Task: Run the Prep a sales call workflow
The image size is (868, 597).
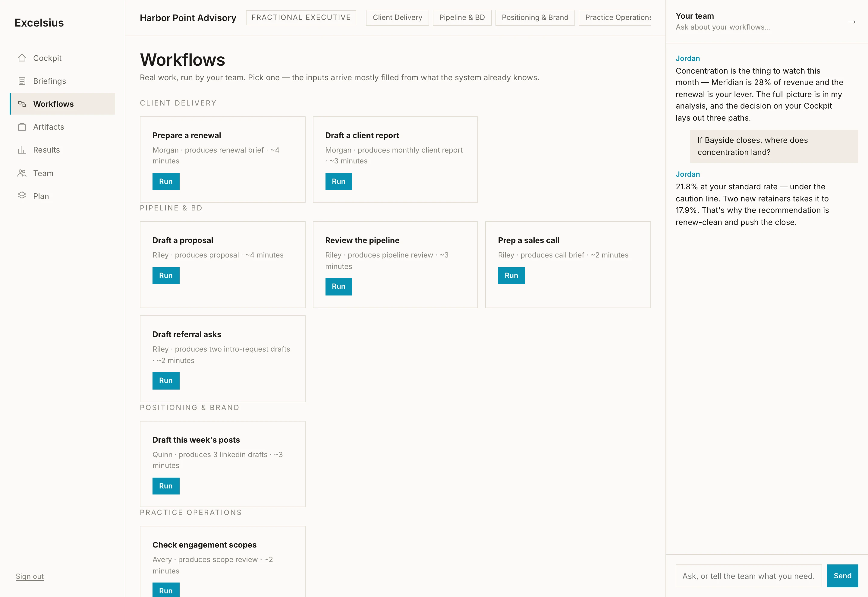Action: [x=511, y=276]
